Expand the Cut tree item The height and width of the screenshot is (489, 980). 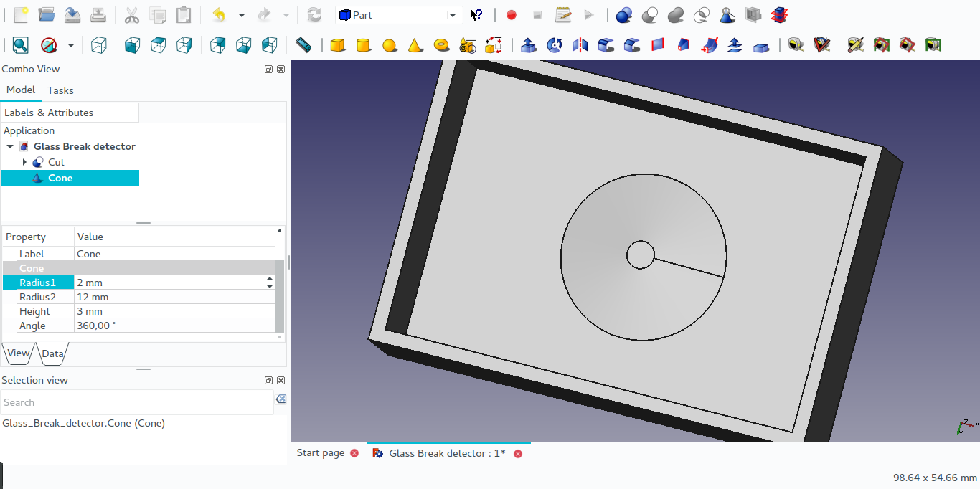(25, 162)
